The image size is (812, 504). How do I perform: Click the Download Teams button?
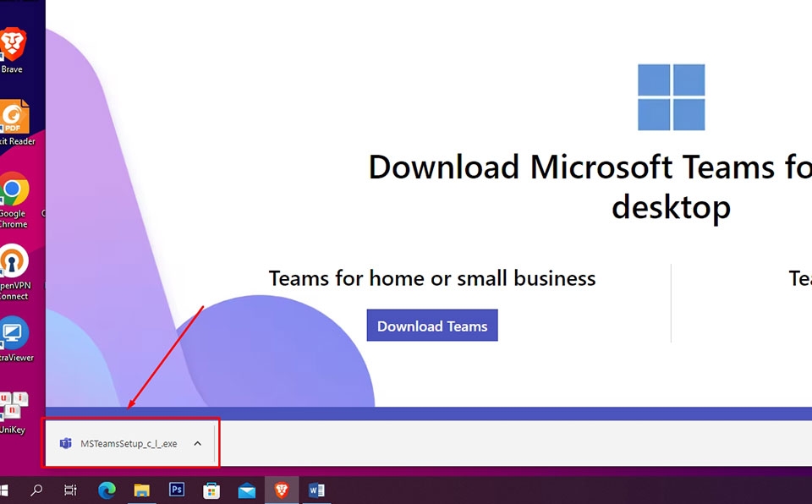pos(432,326)
